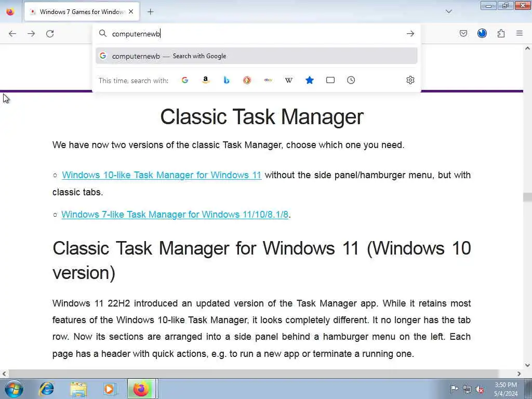Click the Classic Task Manager heading
The image size is (532, 399).
click(x=262, y=117)
